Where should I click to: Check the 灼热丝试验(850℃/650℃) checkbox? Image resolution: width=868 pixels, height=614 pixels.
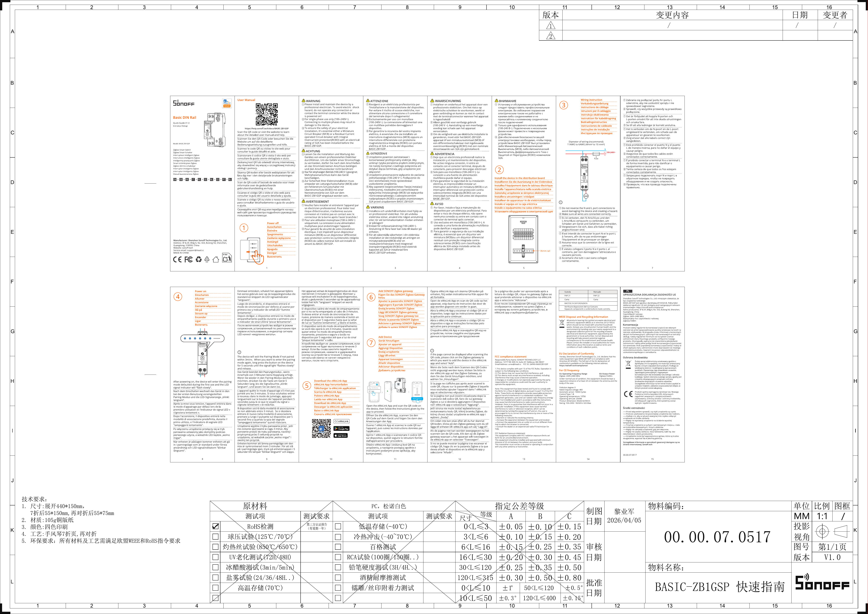point(215,547)
